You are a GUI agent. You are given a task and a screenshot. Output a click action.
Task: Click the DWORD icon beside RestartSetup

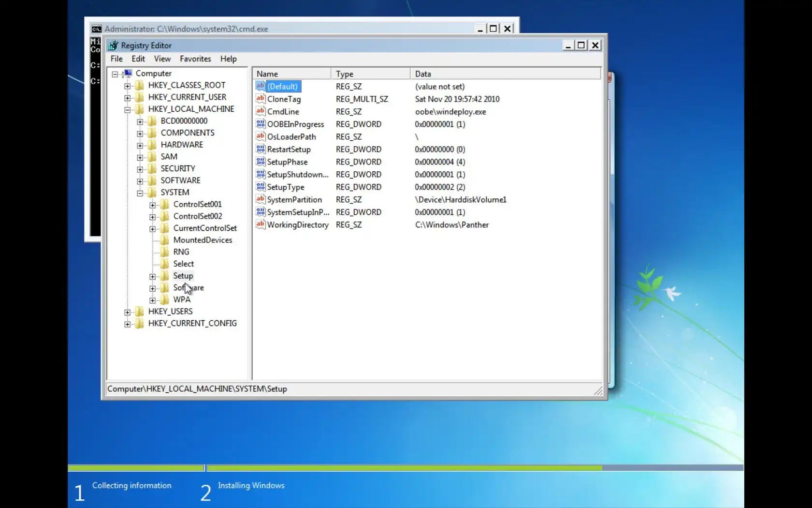click(x=261, y=149)
